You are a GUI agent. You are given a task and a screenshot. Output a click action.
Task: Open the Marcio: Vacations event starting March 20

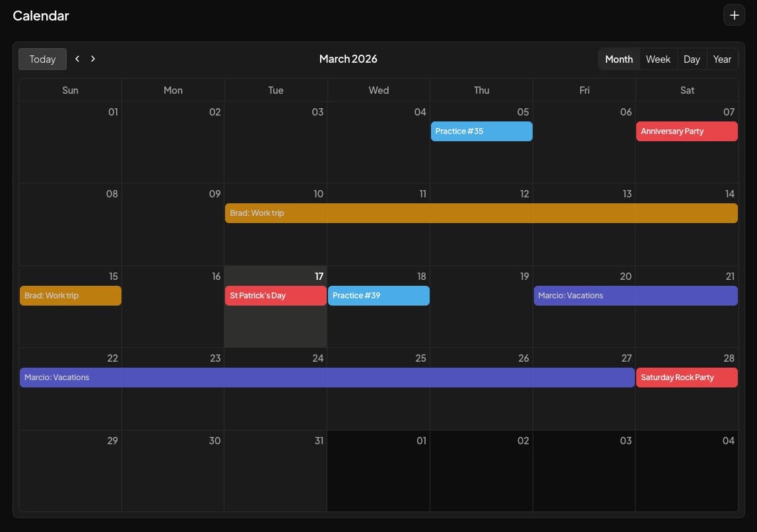635,295
